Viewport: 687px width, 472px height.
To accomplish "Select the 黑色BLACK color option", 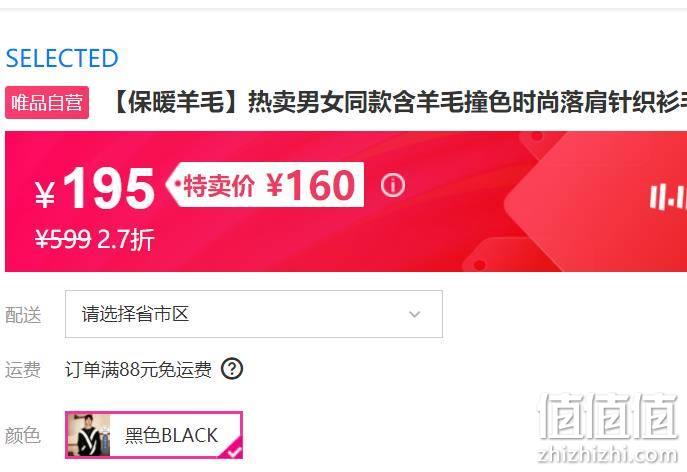I will (154, 435).
